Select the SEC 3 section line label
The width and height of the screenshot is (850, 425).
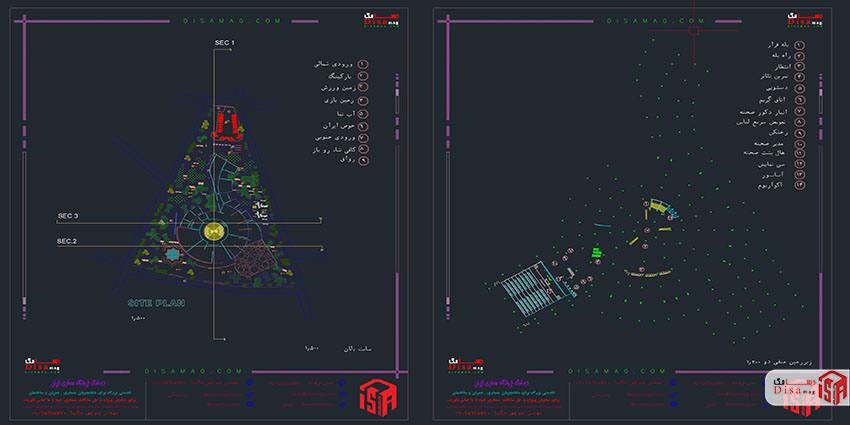[68, 217]
